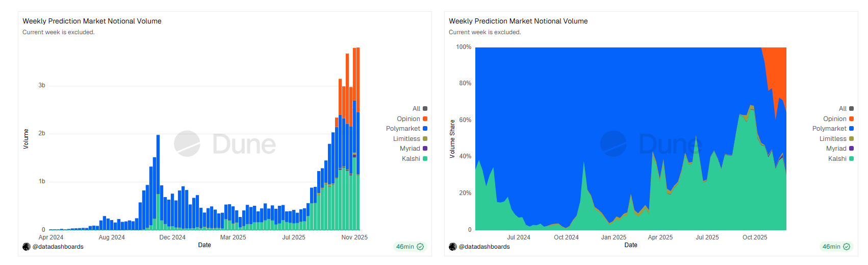This screenshot has height=265, width=868.
Task: Click datadashboards avatar icon on left chart
Action: (x=27, y=247)
